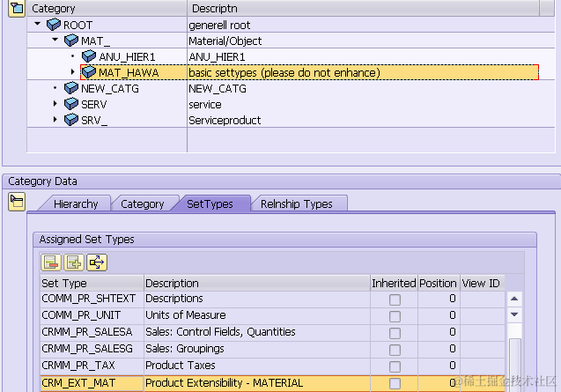Click the Description column header in set types table
This screenshot has width=561, height=392.
pyautogui.click(x=256, y=283)
